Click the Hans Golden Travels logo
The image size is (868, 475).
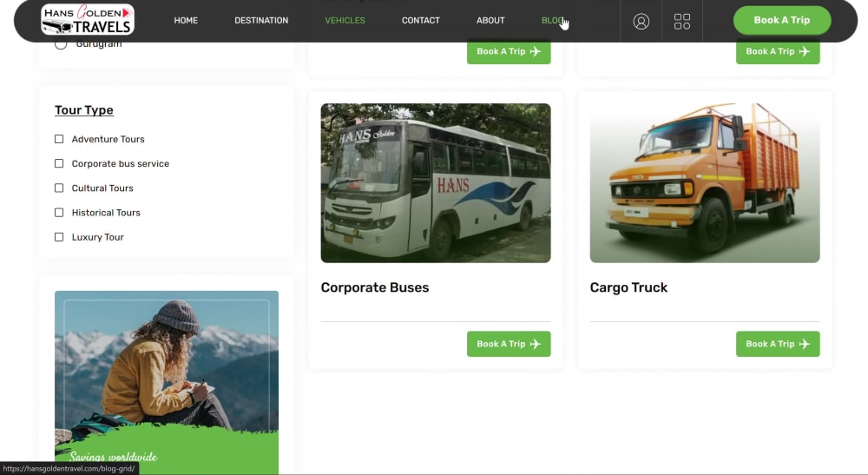[88, 20]
